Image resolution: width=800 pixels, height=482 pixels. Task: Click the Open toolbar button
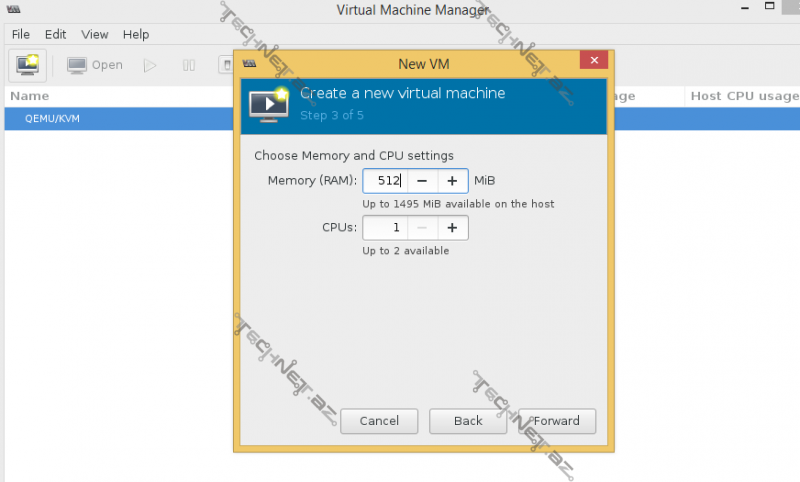(95, 65)
